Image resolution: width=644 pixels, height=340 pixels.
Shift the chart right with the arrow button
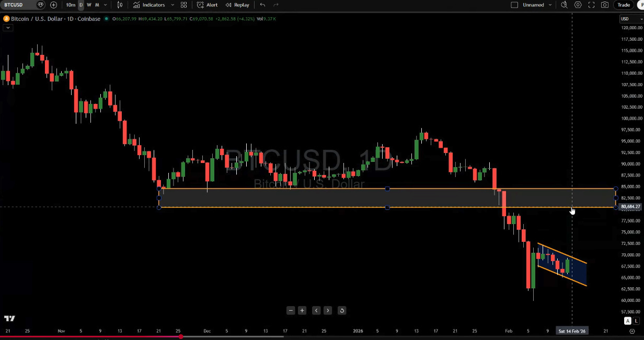[x=328, y=310]
